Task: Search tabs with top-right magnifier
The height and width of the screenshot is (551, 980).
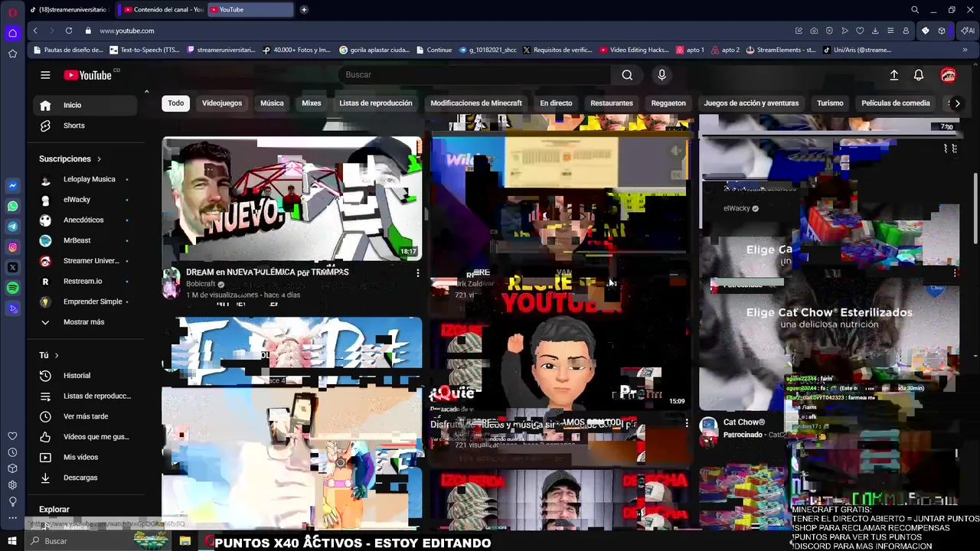Action: point(915,10)
